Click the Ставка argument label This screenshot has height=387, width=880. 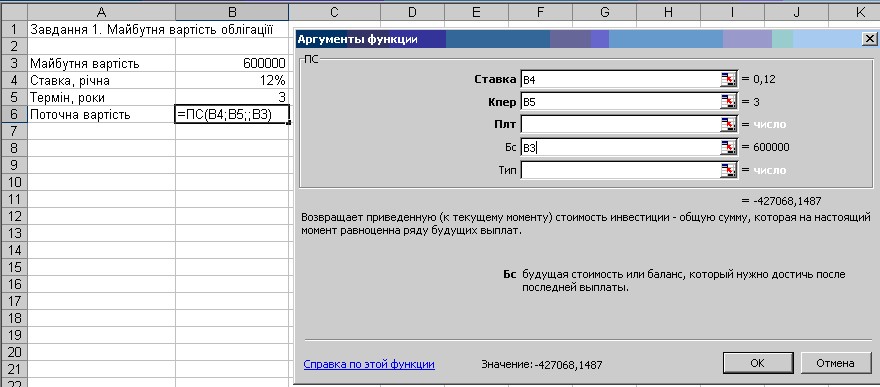(495, 79)
